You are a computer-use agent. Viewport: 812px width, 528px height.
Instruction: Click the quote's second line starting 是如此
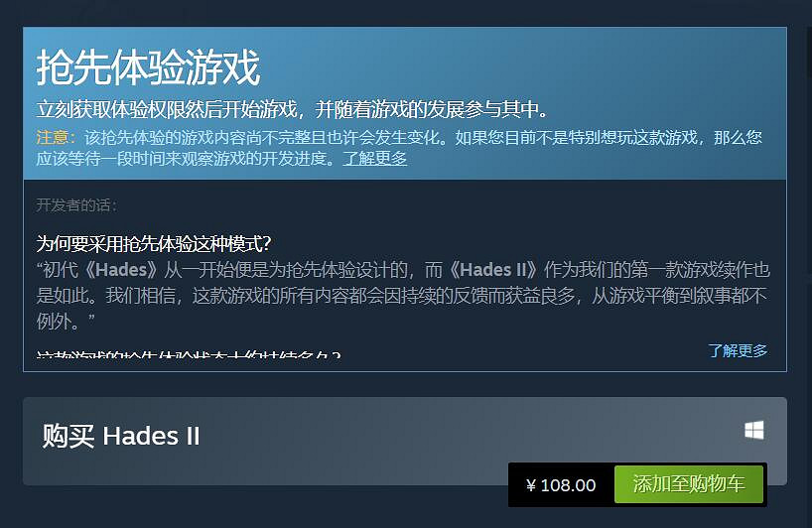tap(401, 296)
